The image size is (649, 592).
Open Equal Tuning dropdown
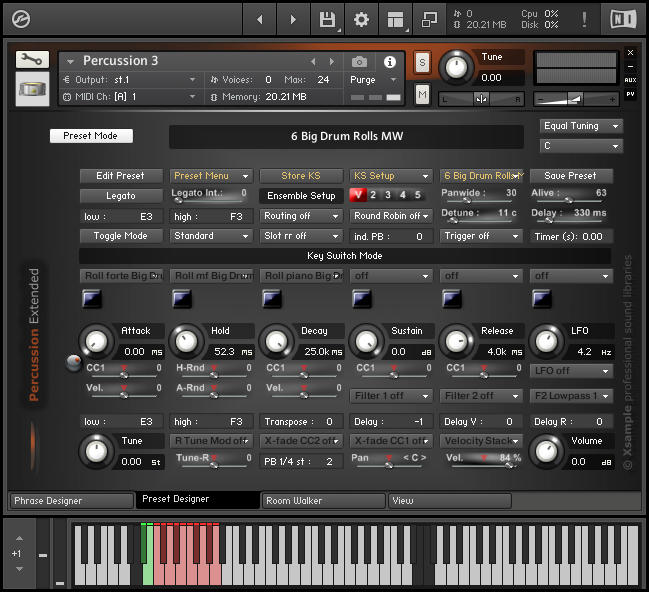pos(581,126)
